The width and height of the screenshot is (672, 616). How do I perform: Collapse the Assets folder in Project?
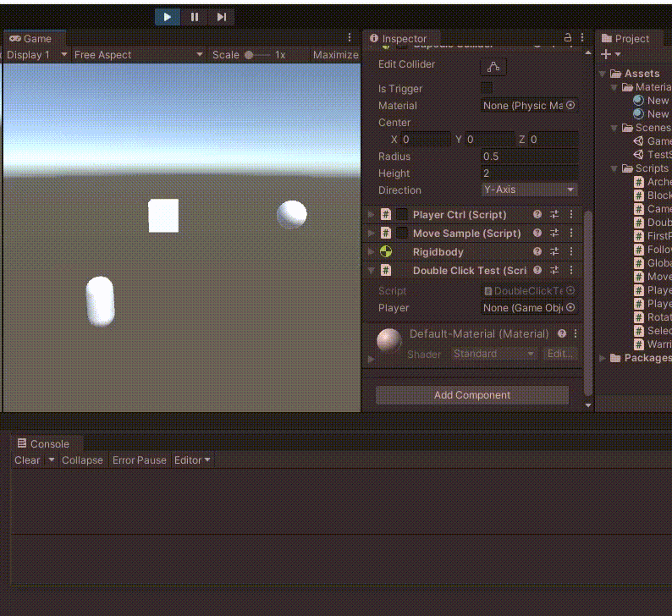(603, 74)
